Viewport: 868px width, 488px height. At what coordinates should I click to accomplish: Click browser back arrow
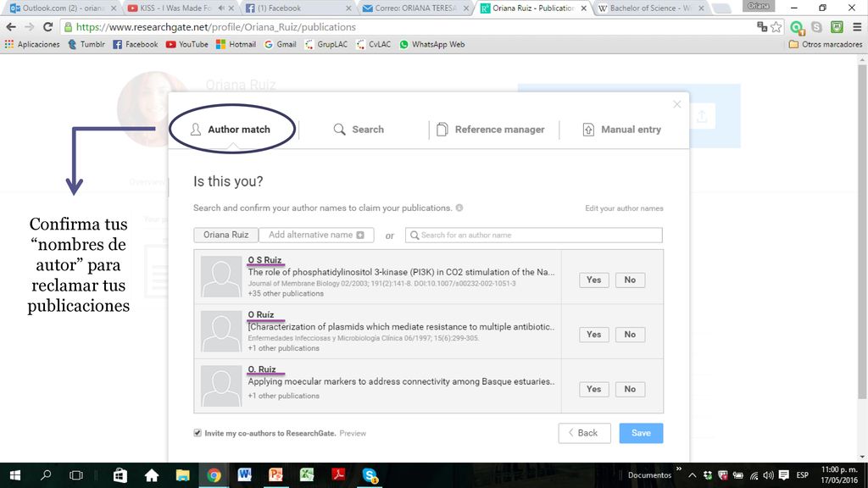(x=11, y=26)
